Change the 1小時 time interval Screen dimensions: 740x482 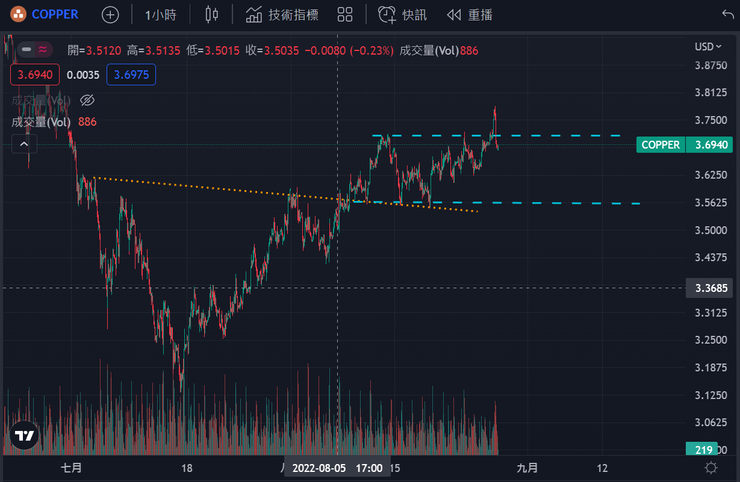(x=162, y=15)
